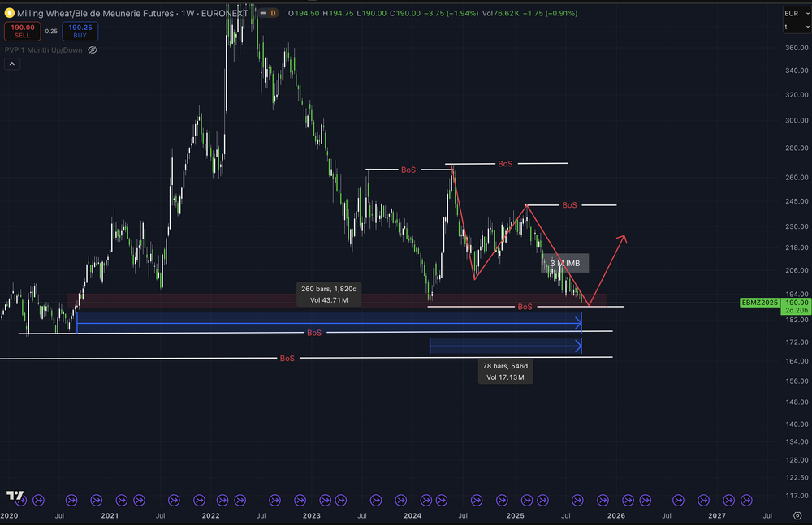Click the 2024 label on the time axis
The height and width of the screenshot is (525, 812).
(412, 516)
